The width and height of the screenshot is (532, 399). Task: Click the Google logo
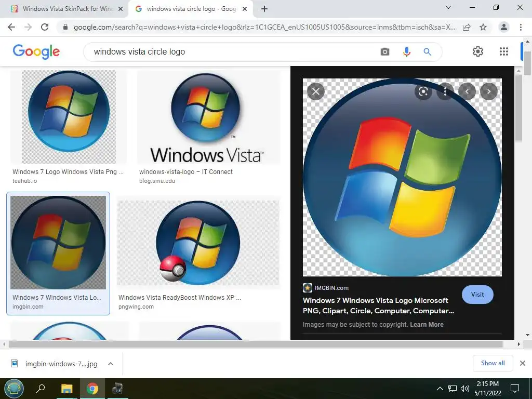[36, 51]
